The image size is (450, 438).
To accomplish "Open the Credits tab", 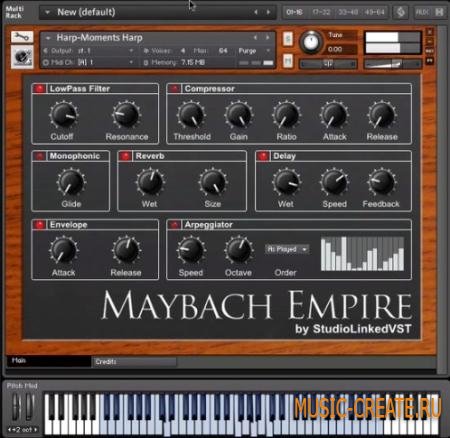I will tap(134, 362).
